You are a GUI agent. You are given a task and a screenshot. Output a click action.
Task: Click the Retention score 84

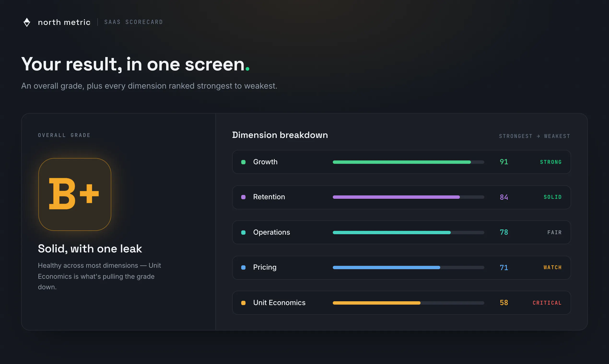pos(504,197)
